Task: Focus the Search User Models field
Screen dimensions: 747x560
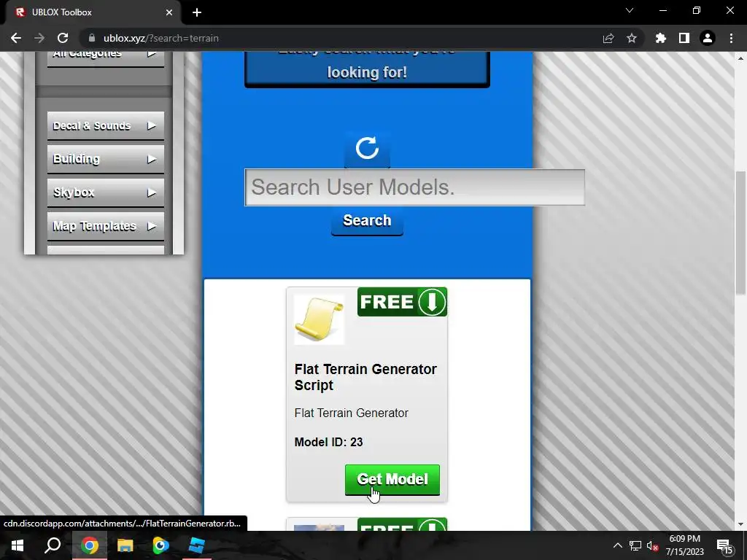Action: [414, 187]
